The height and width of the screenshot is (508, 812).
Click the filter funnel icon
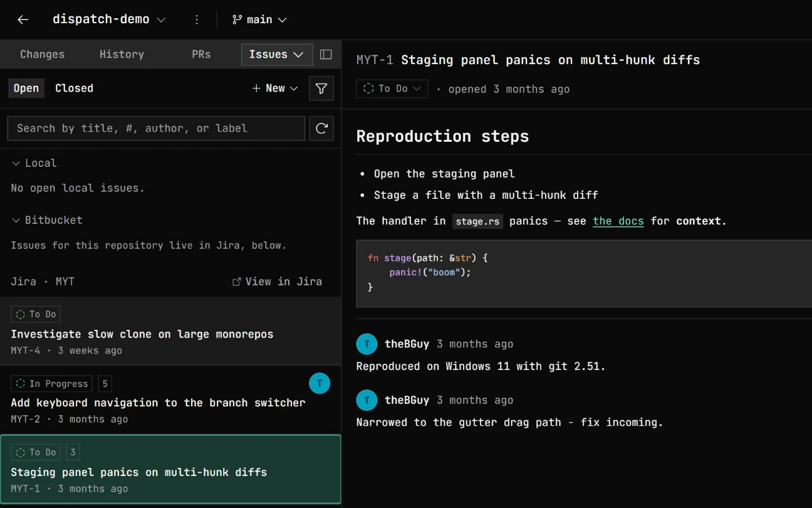pyautogui.click(x=321, y=88)
